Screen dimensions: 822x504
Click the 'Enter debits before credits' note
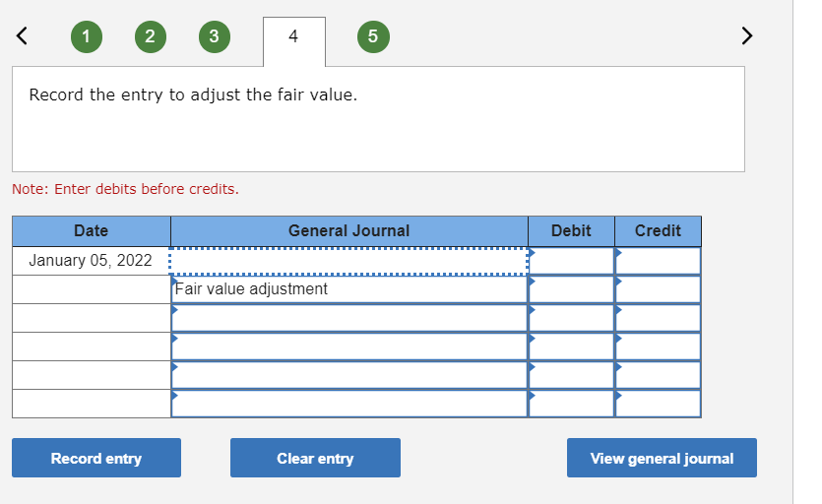125,189
